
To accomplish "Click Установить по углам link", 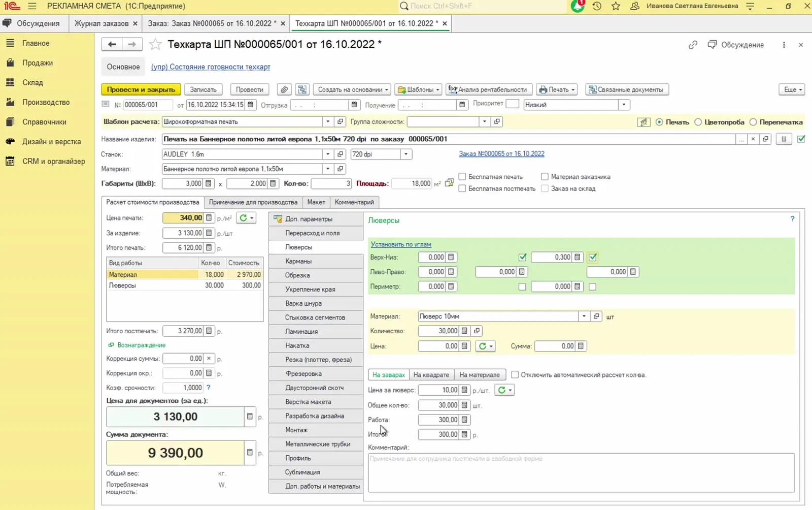I will pos(401,244).
